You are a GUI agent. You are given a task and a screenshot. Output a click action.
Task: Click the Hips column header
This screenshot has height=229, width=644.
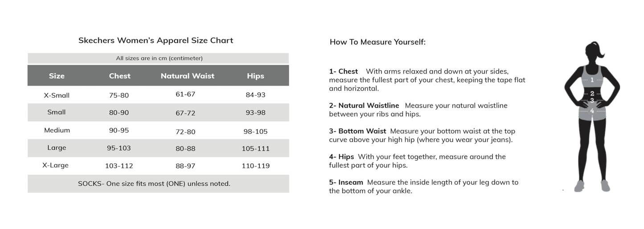[255, 76]
